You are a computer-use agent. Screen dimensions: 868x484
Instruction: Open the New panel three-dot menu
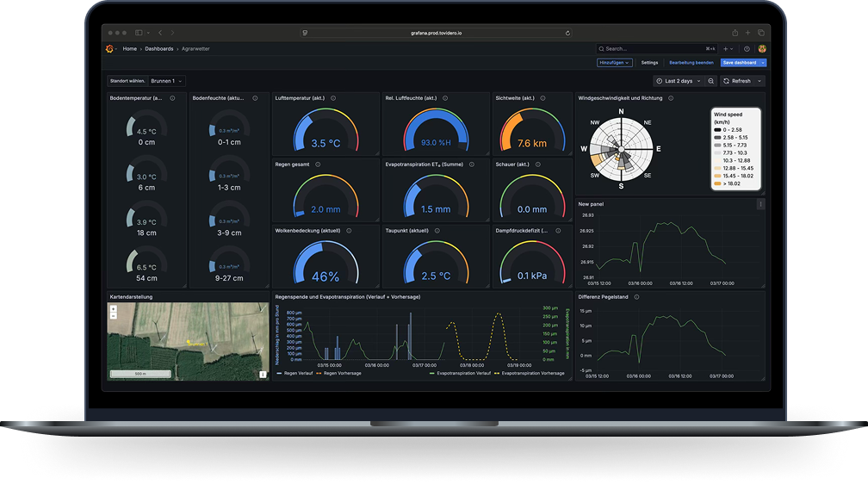point(760,204)
